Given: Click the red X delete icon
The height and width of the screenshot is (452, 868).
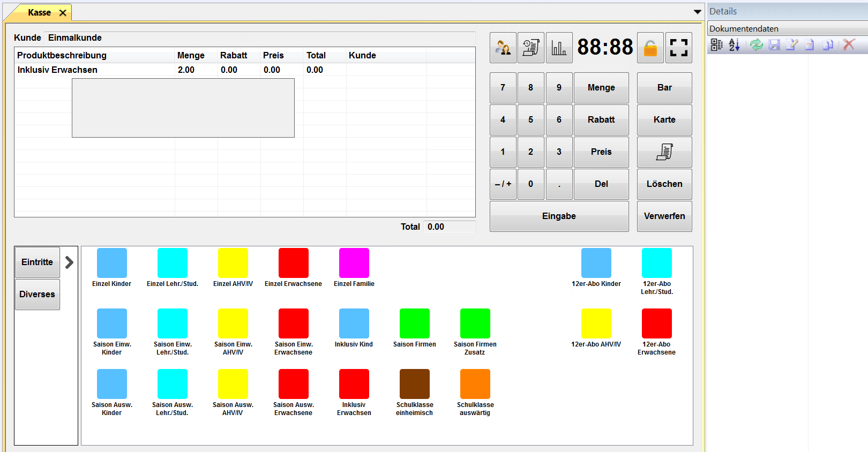Looking at the screenshot, I should pyautogui.click(x=848, y=45).
